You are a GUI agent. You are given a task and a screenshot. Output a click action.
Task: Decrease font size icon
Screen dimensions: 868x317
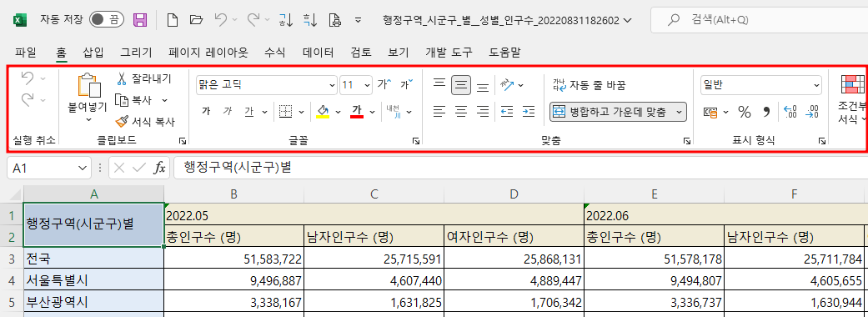coord(407,85)
